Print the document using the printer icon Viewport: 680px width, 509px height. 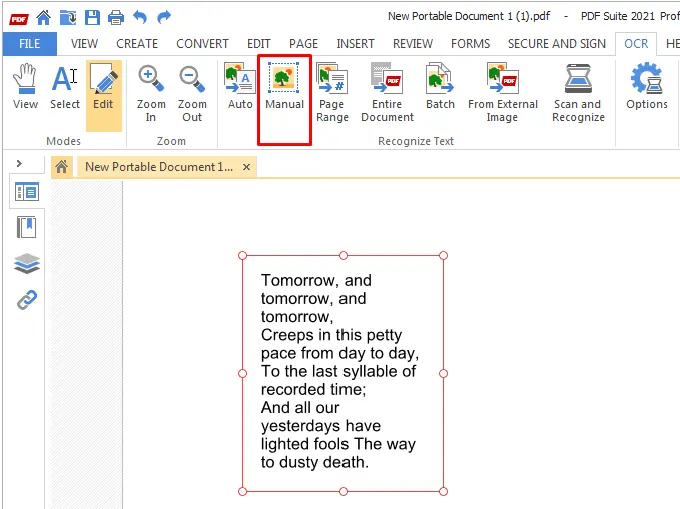116,18
